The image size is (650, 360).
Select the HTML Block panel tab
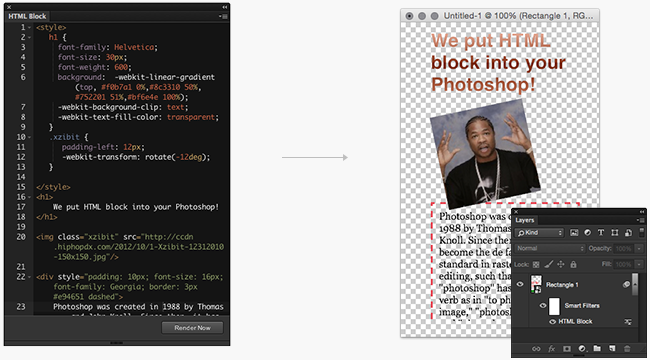27,17
